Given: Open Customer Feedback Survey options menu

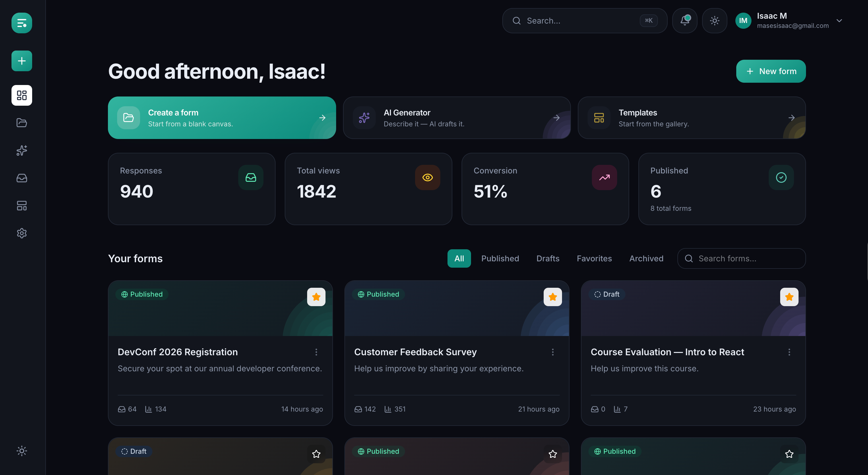Looking at the screenshot, I should (x=553, y=352).
